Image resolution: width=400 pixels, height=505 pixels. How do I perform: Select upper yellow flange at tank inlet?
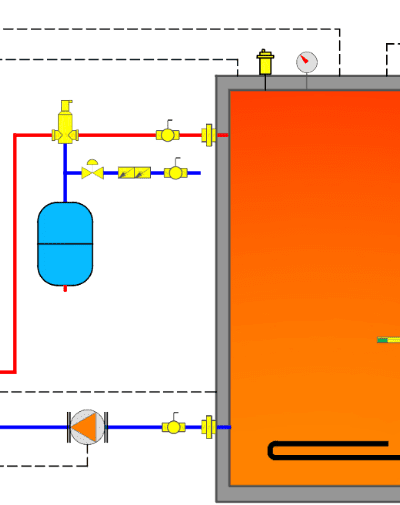pos(209,135)
